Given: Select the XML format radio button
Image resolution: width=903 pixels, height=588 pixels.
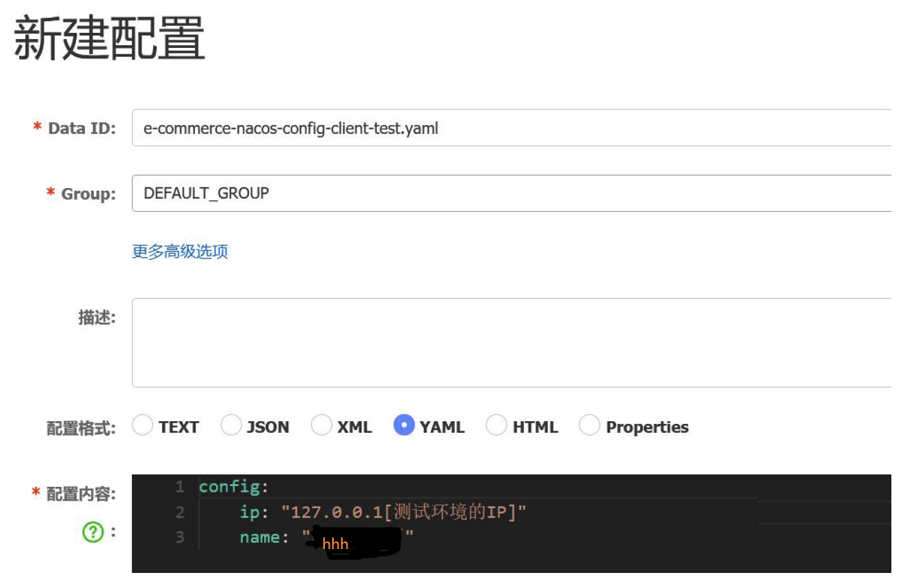Looking at the screenshot, I should (x=322, y=425).
